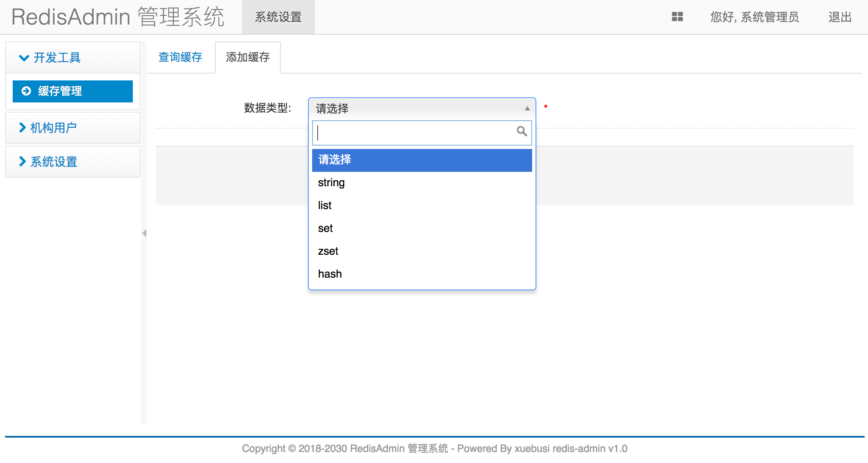The height and width of the screenshot is (463, 868).
Task: Open the 添加缓存 tab
Action: pyautogui.click(x=247, y=58)
